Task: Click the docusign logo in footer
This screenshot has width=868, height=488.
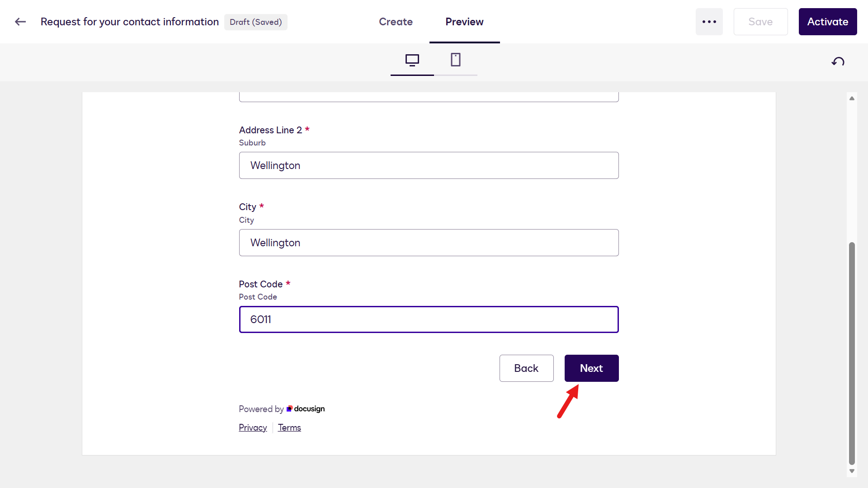Action: [306, 408]
